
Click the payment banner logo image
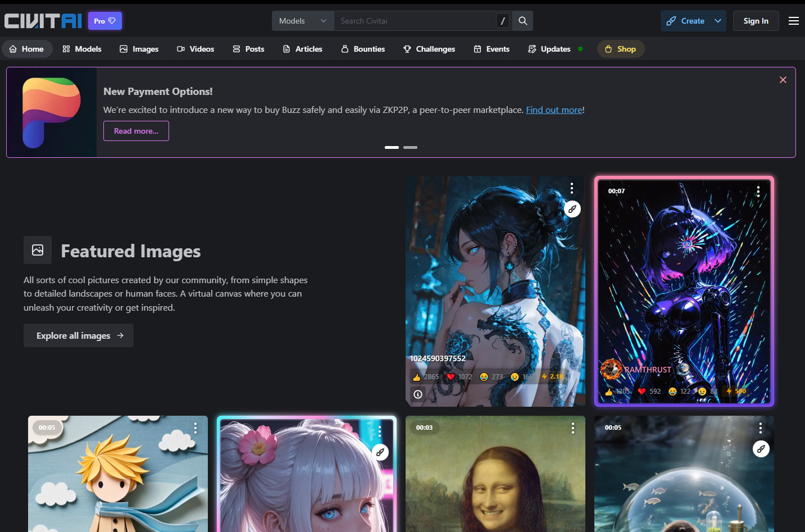click(52, 112)
